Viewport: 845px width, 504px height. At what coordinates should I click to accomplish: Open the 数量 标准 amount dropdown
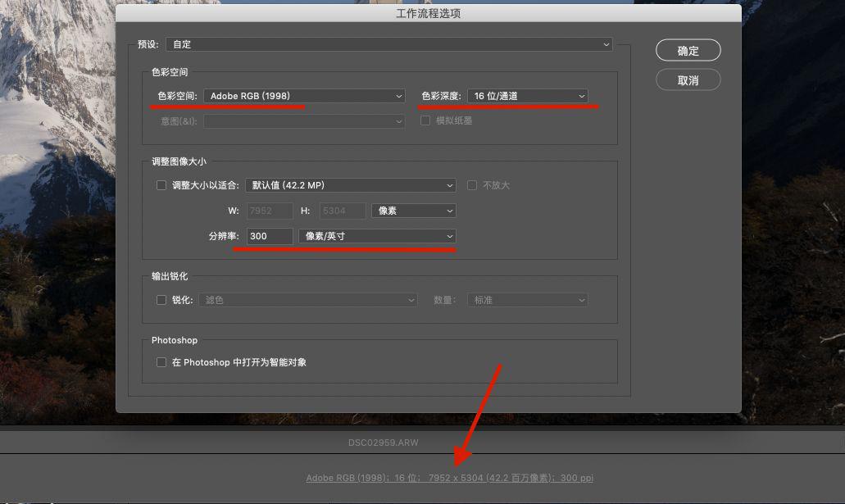[x=528, y=300]
